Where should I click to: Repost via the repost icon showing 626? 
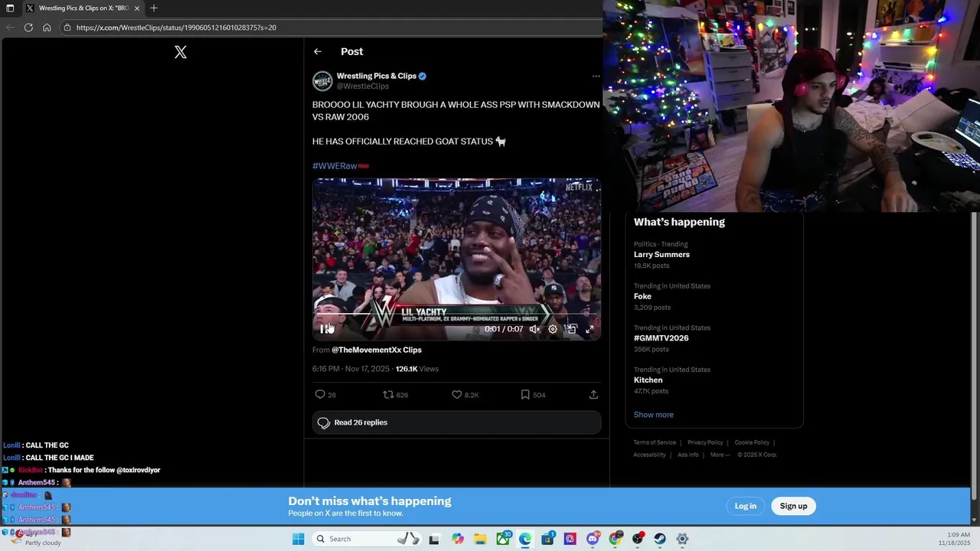(388, 395)
